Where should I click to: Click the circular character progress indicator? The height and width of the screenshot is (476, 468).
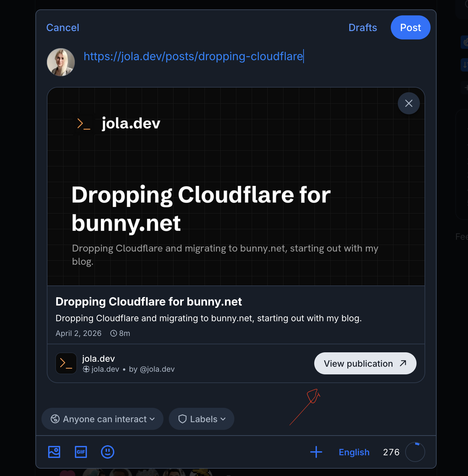(415, 452)
